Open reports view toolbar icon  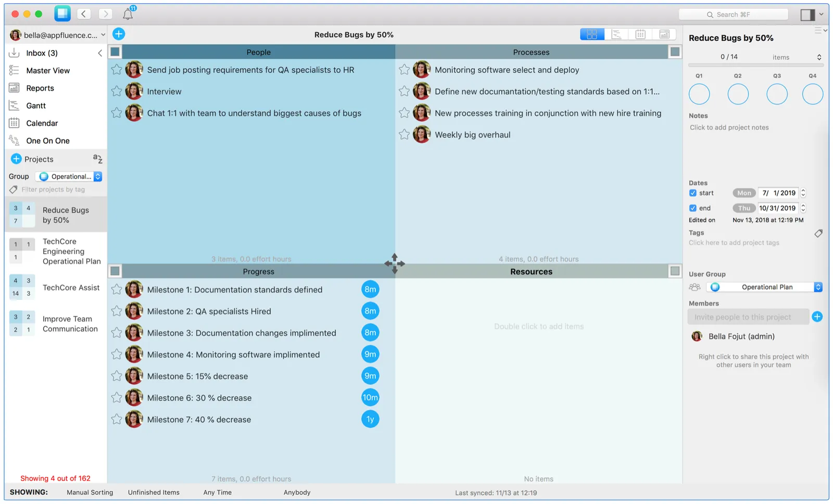[x=664, y=34]
